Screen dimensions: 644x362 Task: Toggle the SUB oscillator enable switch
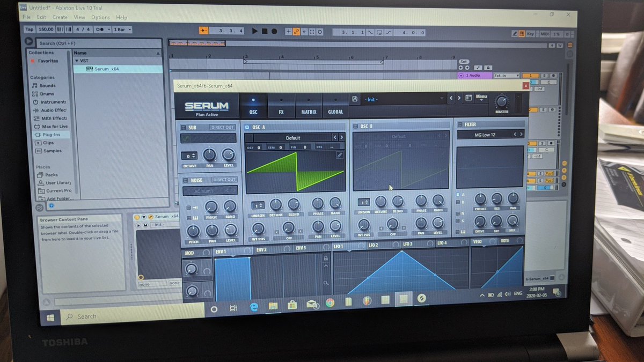(184, 128)
